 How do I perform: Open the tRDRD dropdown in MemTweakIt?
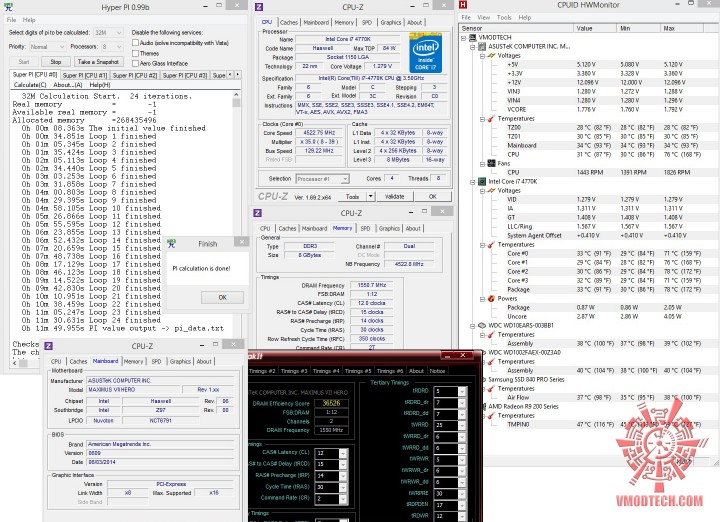pyautogui.click(x=462, y=391)
